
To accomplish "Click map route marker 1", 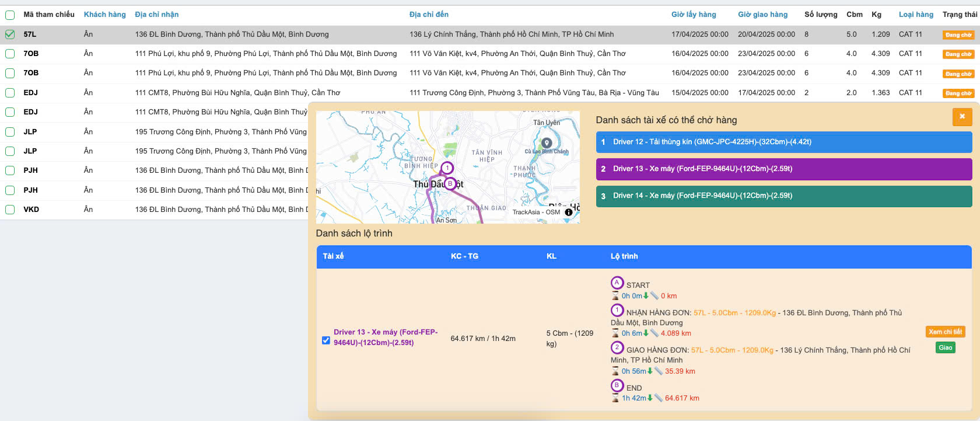I will tap(447, 168).
